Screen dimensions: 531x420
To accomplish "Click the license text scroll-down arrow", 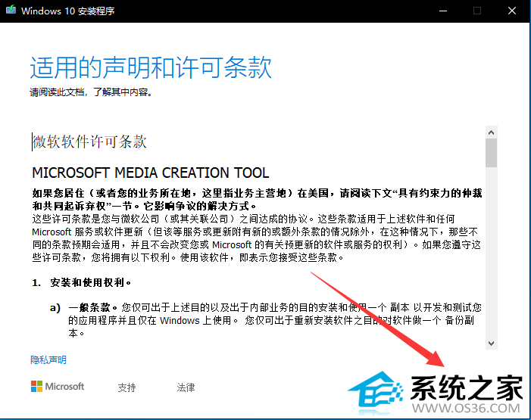I will (491, 343).
